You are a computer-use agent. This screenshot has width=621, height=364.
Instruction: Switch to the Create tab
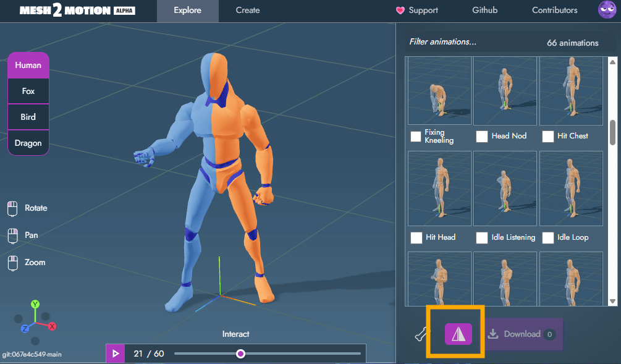(x=248, y=11)
